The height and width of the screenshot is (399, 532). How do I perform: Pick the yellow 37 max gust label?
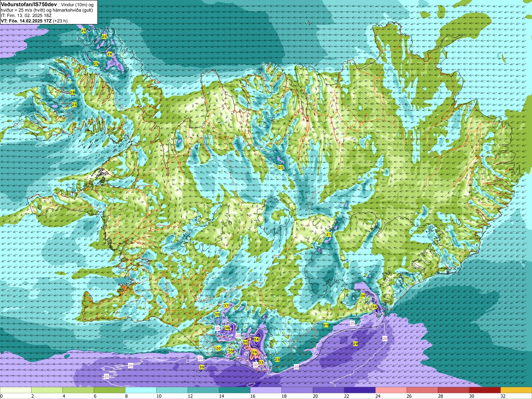click(x=226, y=305)
